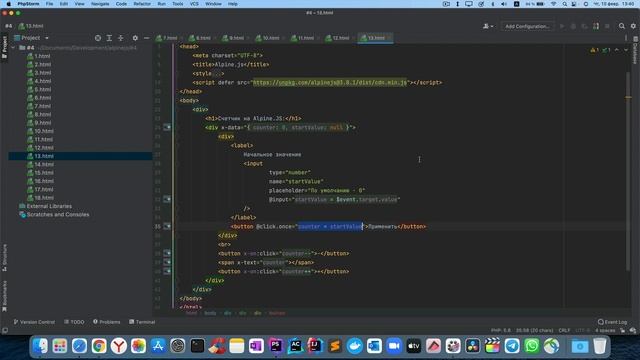Go to next highlighted error arrow
Image resolution: width=640 pixels, height=360 pixels.
coord(626,50)
